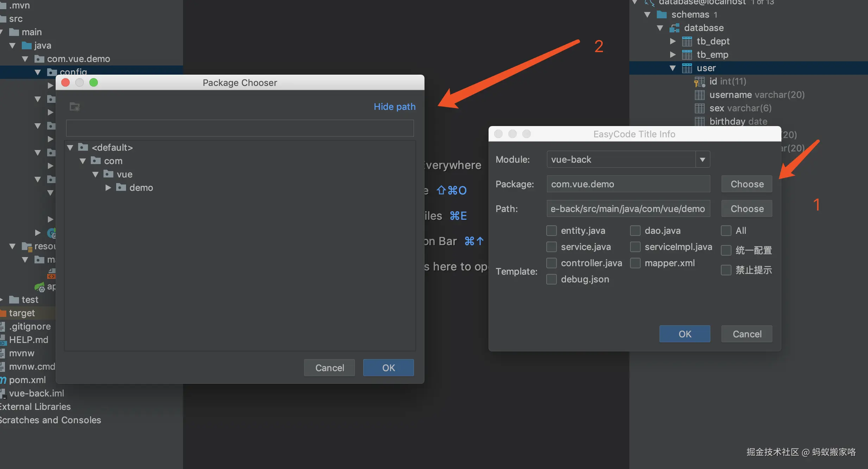Collapse the java source folder
This screenshot has height=469, width=868.
(12, 45)
